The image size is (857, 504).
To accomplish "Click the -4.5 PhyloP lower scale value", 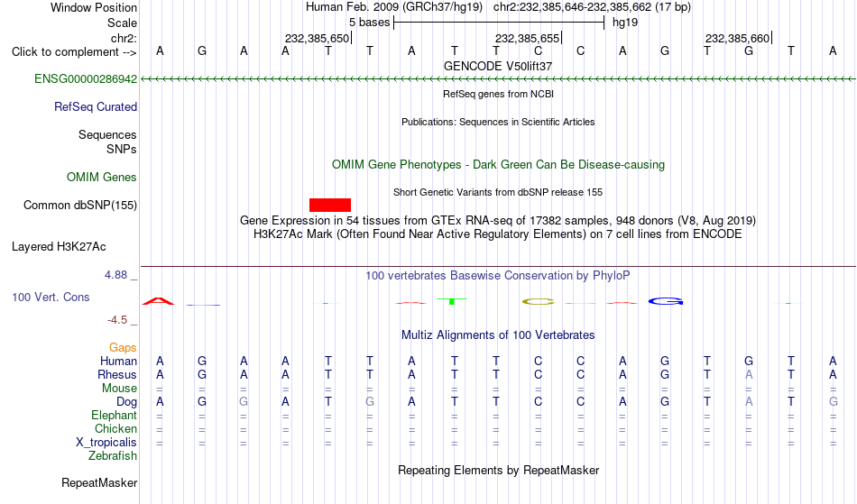I will 117,319.
